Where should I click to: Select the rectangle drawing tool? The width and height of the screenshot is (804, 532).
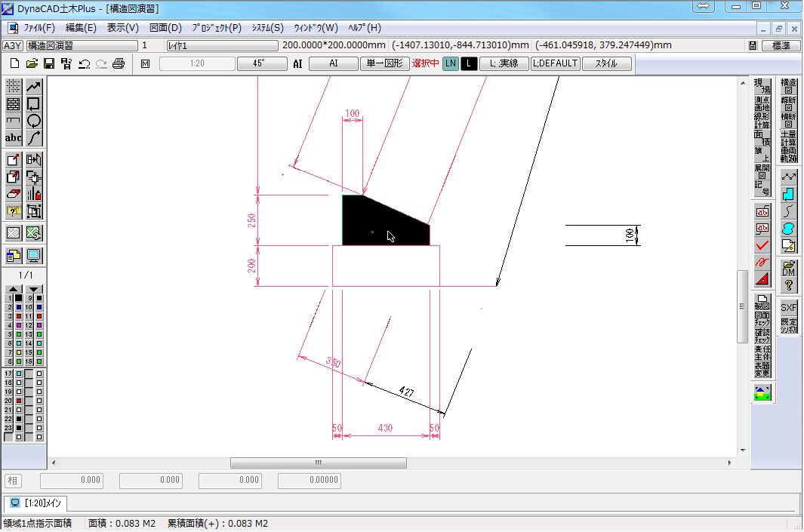tap(34, 104)
